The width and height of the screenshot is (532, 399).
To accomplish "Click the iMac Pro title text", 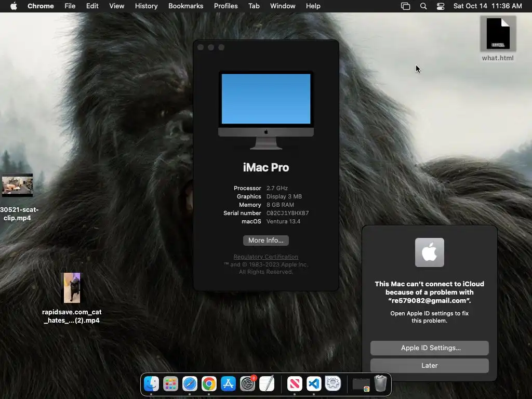I will tap(266, 167).
